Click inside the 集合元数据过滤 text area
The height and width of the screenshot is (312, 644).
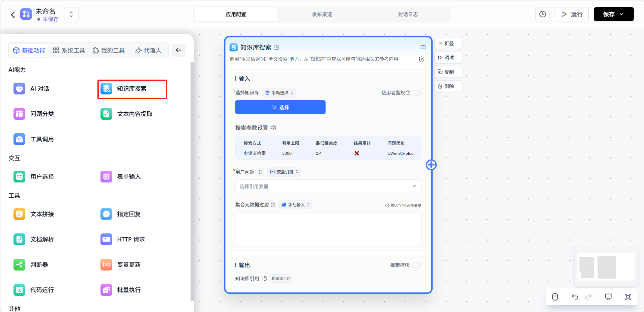click(328, 229)
